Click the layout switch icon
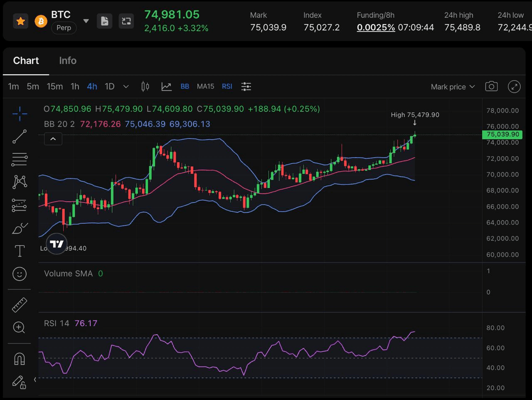Image resolution: width=532 pixels, height=400 pixels. (126, 21)
